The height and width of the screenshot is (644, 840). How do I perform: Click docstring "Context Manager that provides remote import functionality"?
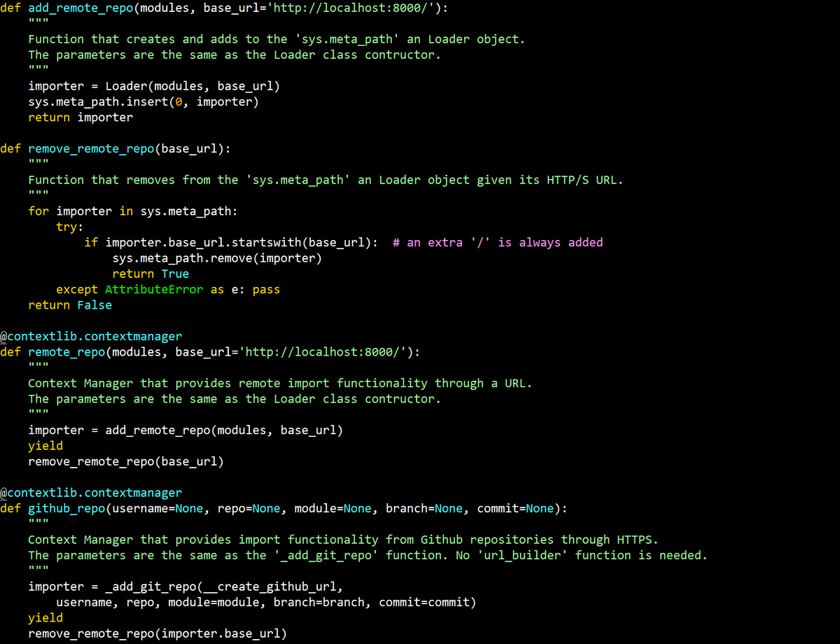227,383
